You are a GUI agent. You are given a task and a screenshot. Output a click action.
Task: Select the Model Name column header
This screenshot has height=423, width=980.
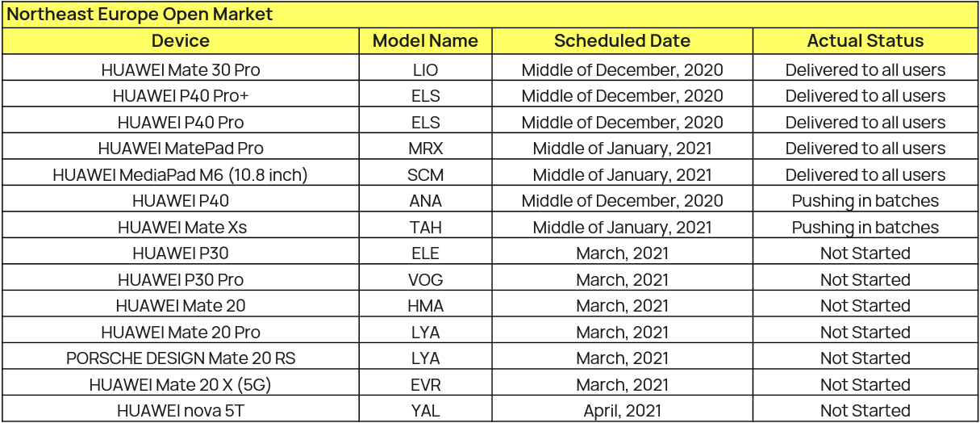425,41
